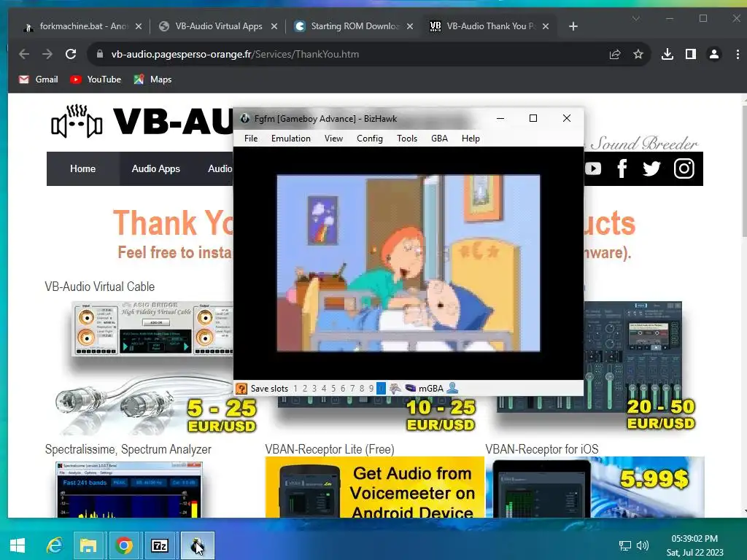Open VB-Audio Instagram icon
The height and width of the screenshot is (560, 747).
(x=684, y=168)
